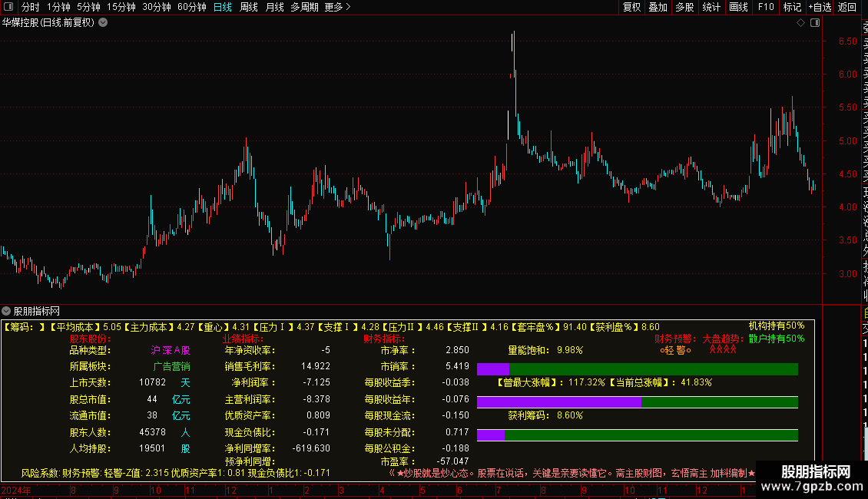Switch to 月线 monthly chart
868x499 pixels.
274,7
